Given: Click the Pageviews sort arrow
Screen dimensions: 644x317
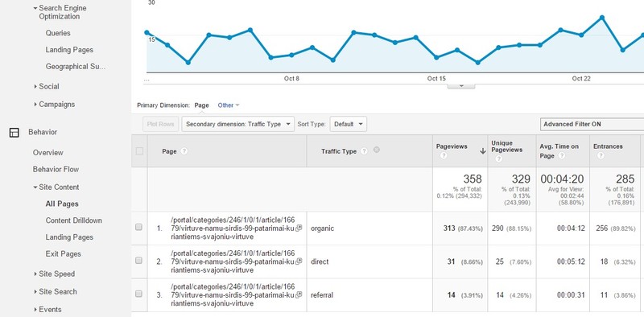Looking at the screenshot, I should (482, 151).
